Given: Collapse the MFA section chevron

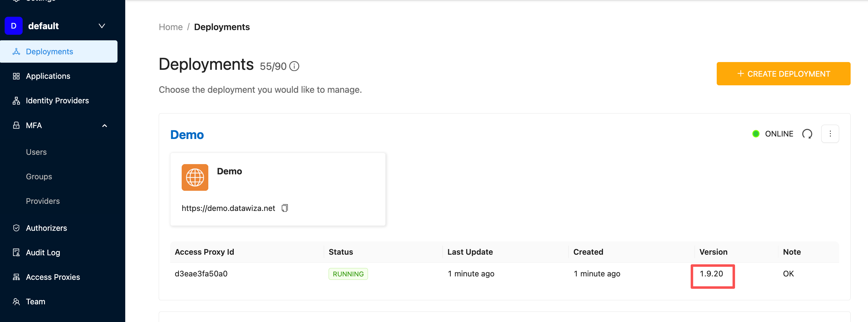Looking at the screenshot, I should (x=104, y=126).
